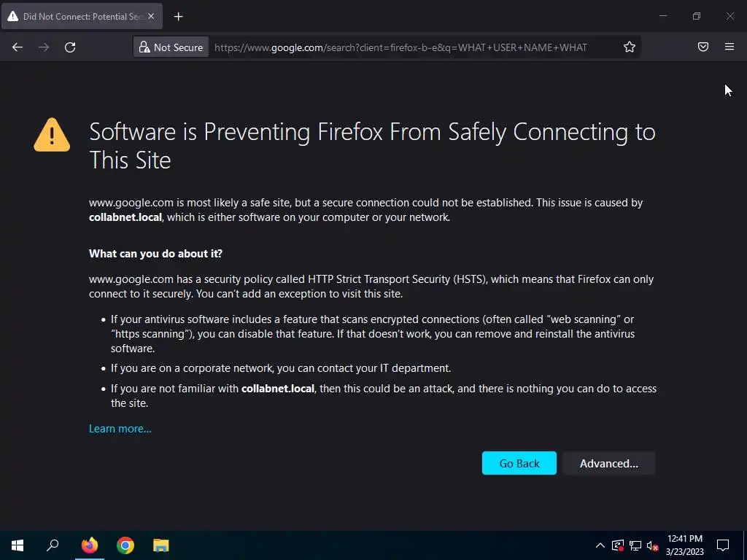Screen dimensions: 747x560
Task: Click the URL address field
Action: 414,47
